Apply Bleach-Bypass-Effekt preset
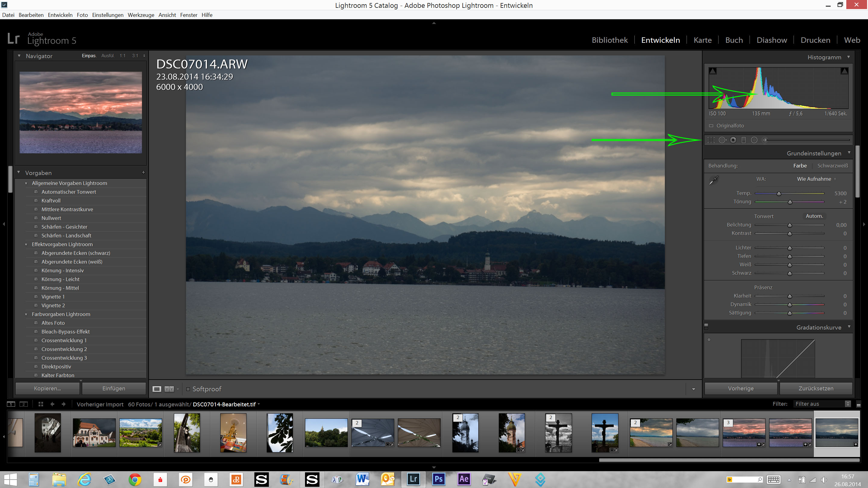 (65, 332)
